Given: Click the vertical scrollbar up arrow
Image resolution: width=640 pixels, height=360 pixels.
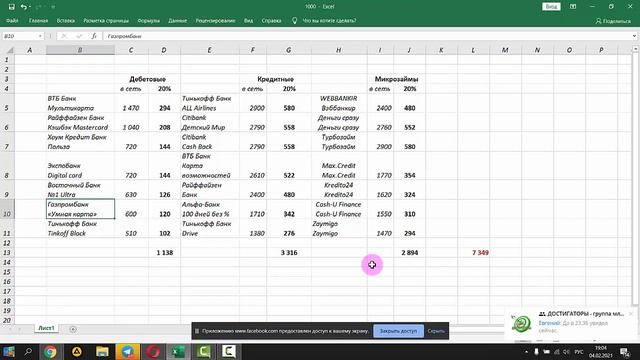Looking at the screenshot, I should pos(635,49).
